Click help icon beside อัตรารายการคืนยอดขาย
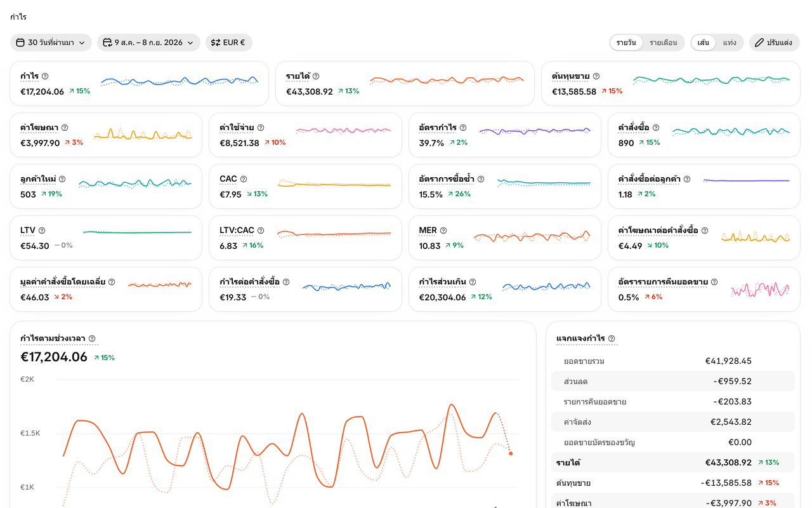Viewport: 812px width, 508px height. [714, 282]
